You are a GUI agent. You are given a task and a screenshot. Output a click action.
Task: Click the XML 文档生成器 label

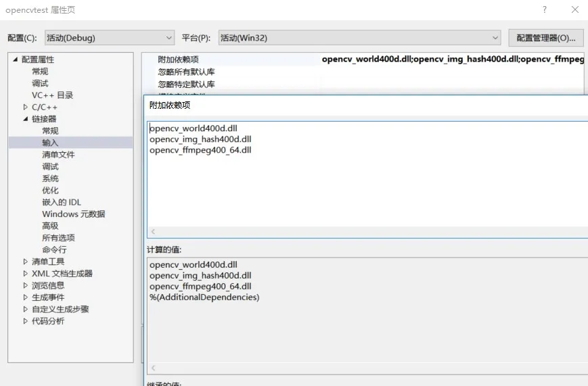(x=62, y=274)
